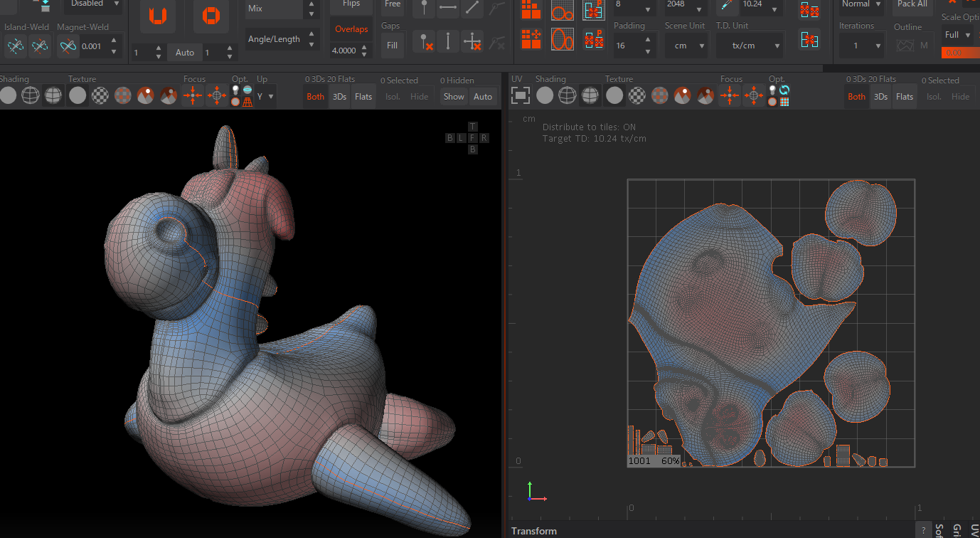Click the horizontal pin constraint icon
This screenshot has height=538, width=980.
click(448, 8)
